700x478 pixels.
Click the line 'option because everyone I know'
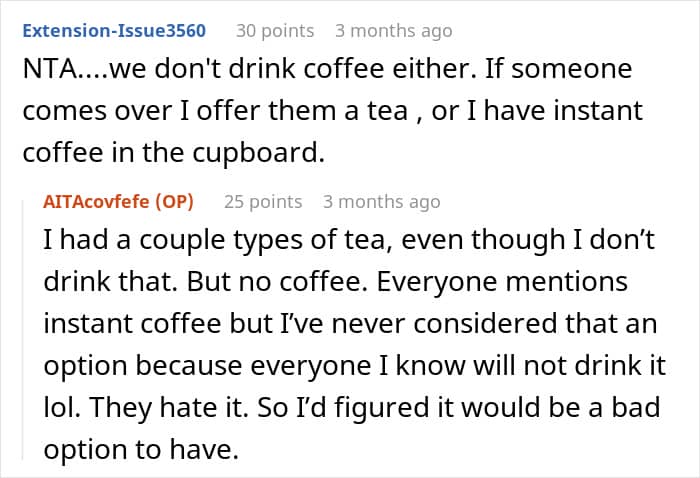coord(354,366)
